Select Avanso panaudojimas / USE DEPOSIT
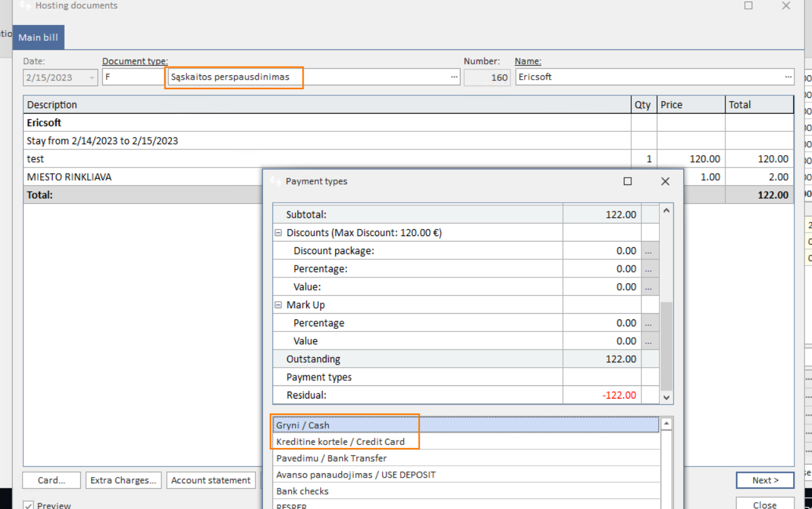Screen dimensions: 812x509 466,474
